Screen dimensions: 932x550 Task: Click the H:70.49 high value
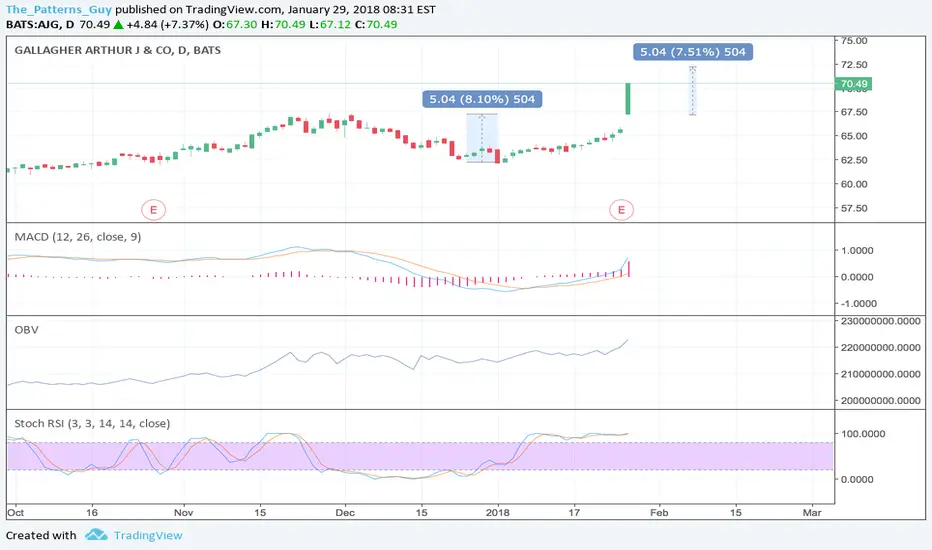[284, 24]
